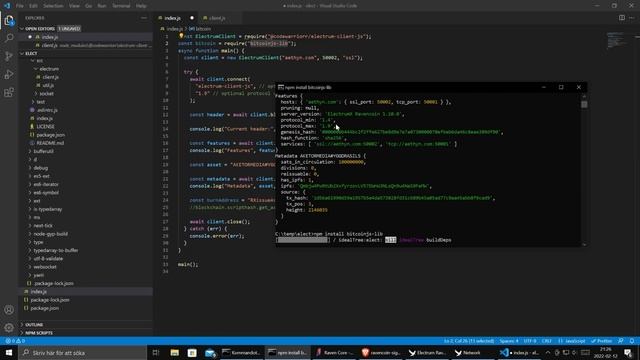640x360 pixels.
Task: Open Microsoft Store on the taskbar
Action: pyautogui.click(x=192, y=353)
